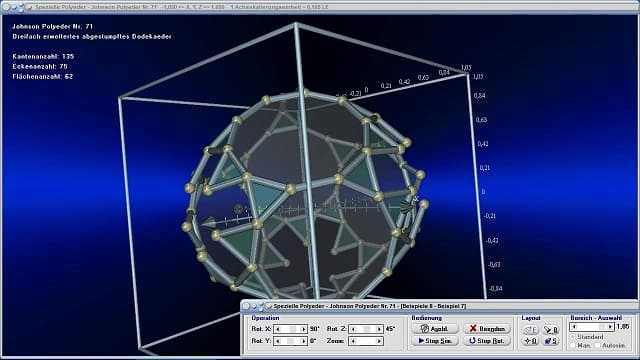Decrease Bereich value with the left arrow

coord(574,327)
